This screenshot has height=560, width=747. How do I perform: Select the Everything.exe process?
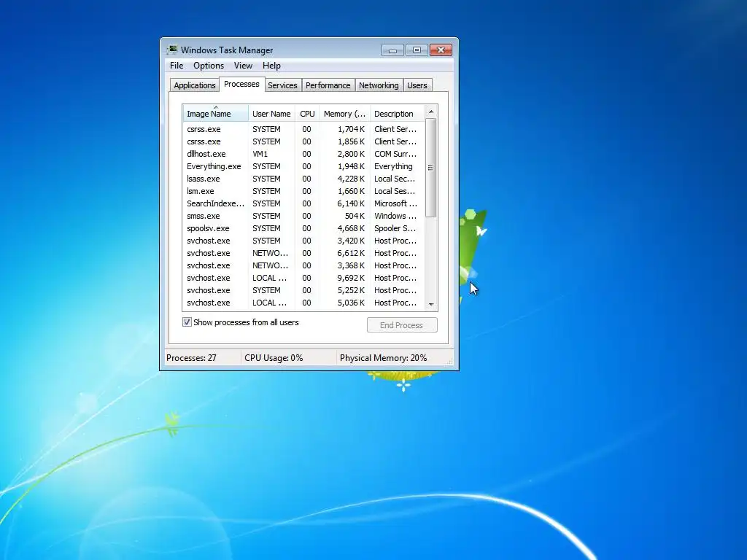tap(303, 166)
